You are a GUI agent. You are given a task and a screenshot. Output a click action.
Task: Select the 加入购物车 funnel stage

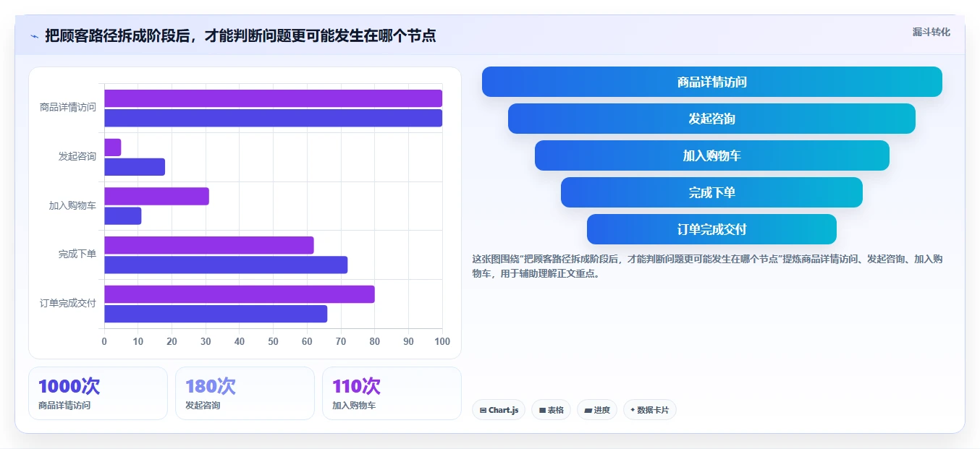click(712, 155)
